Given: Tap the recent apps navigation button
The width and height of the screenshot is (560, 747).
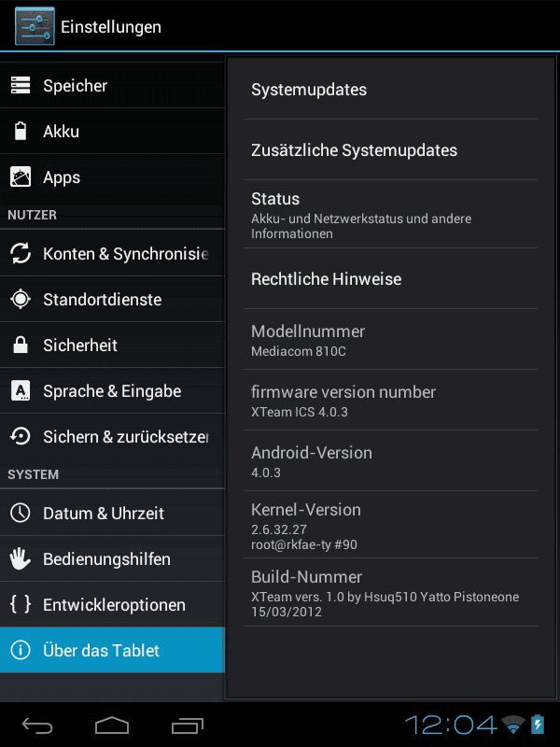Looking at the screenshot, I should click(188, 726).
